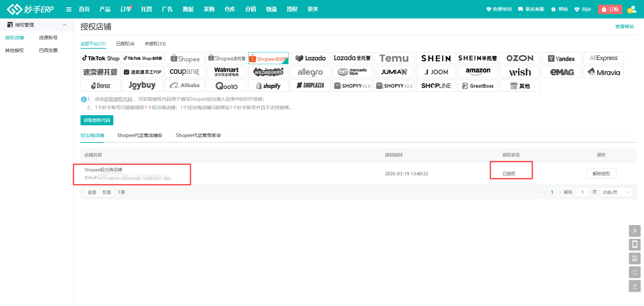Click the floating mobile phone icon

[635, 245]
